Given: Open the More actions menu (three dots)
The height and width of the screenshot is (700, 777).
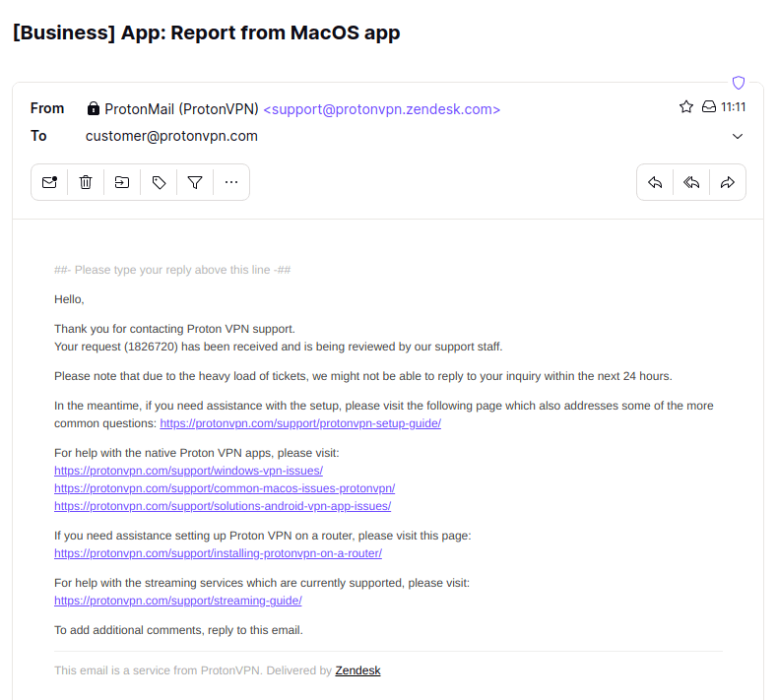Looking at the screenshot, I should pyautogui.click(x=231, y=182).
